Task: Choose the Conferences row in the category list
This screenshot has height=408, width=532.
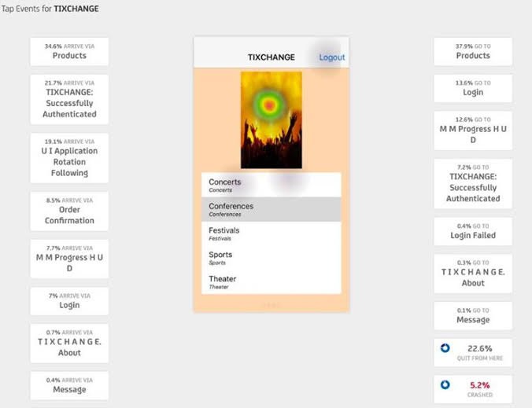Action: coord(271,209)
